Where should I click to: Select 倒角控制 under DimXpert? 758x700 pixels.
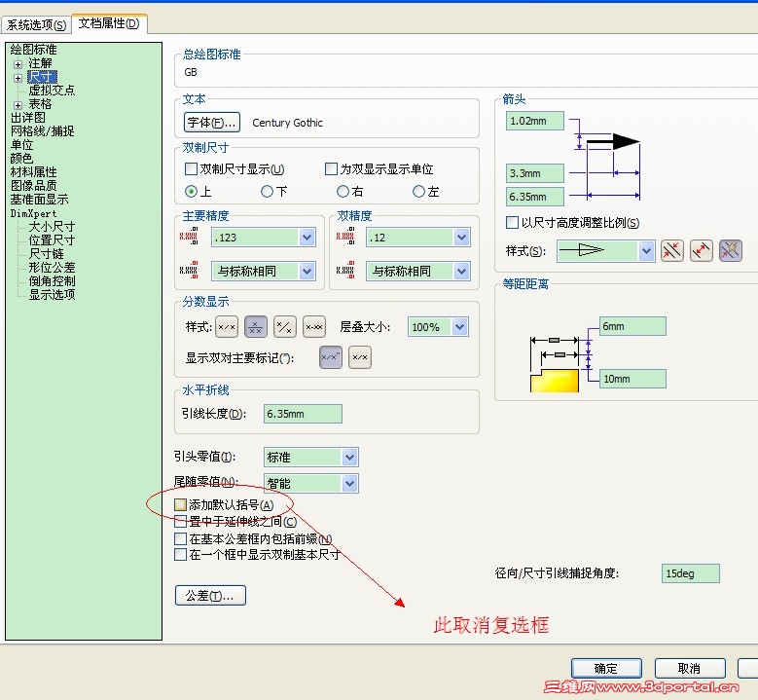pyautogui.click(x=52, y=280)
